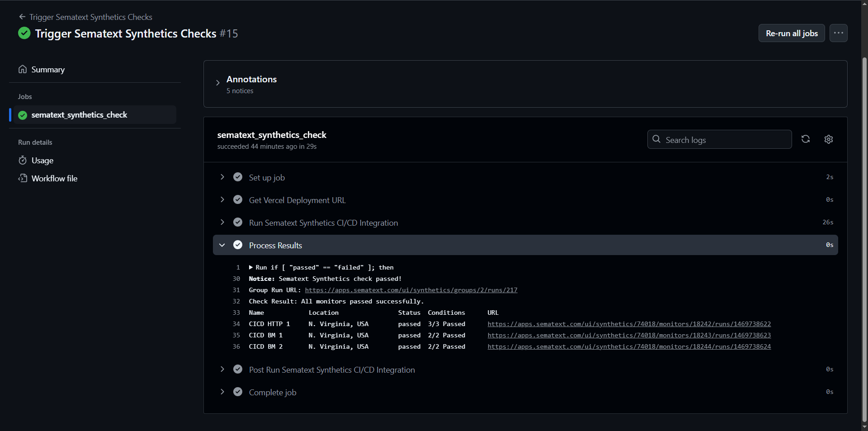This screenshot has height=431, width=868.
Task: Click the Process Results step label
Action: click(x=275, y=246)
